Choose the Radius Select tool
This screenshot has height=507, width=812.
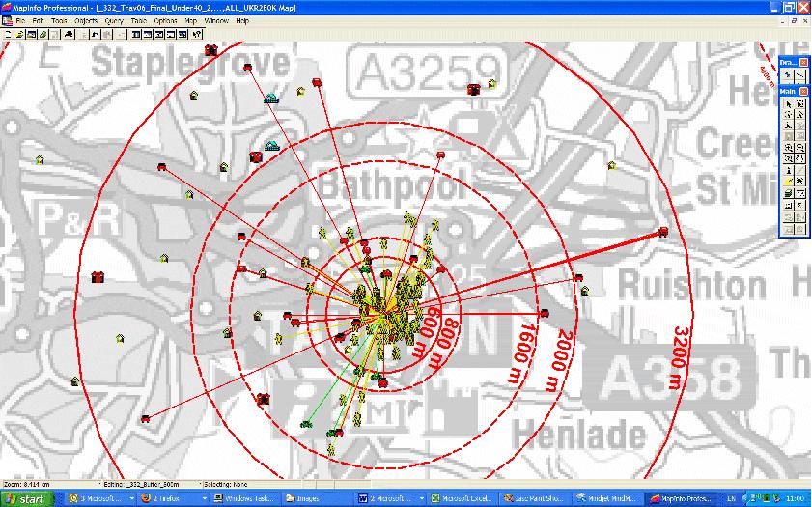click(788, 115)
